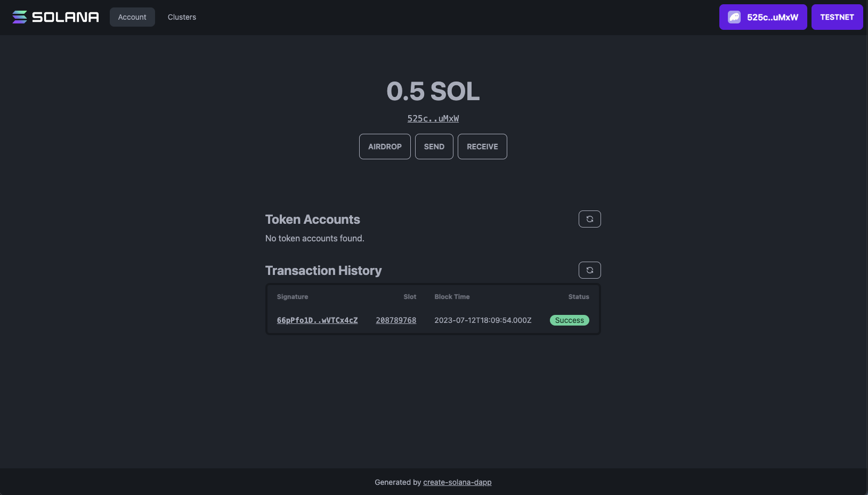This screenshot has height=495, width=868.
Task: Open the RECEIVE dialog
Action: [x=482, y=146]
